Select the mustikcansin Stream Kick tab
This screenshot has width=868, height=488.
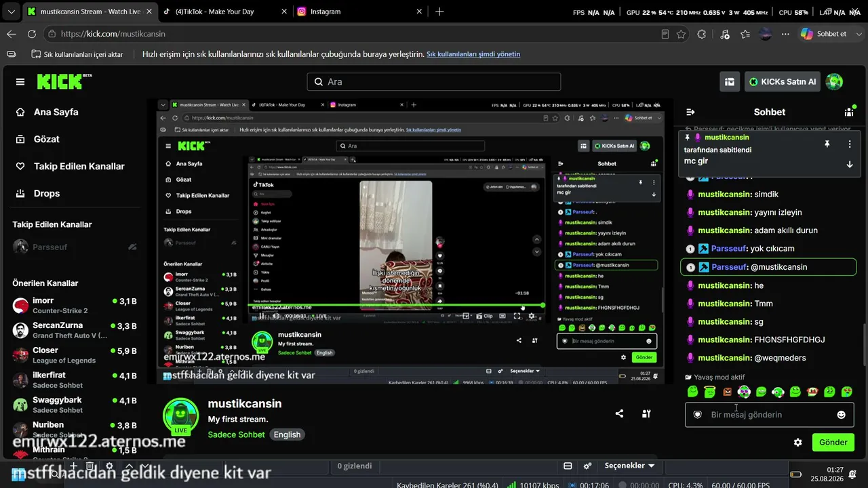tap(89, 12)
